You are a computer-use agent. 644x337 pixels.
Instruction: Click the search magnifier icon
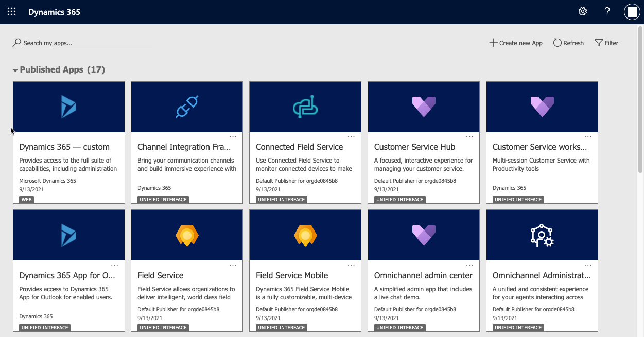(x=17, y=43)
